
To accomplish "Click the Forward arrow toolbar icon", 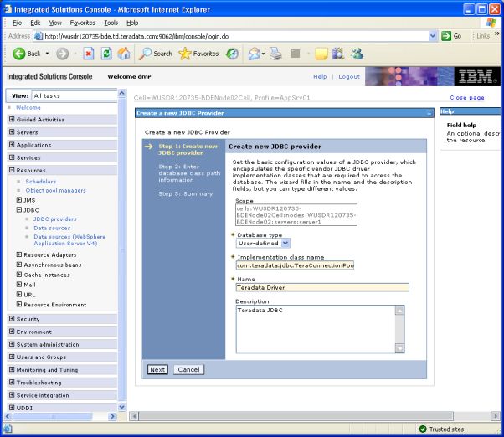I will pyautogui.click(x=62, y=54).
